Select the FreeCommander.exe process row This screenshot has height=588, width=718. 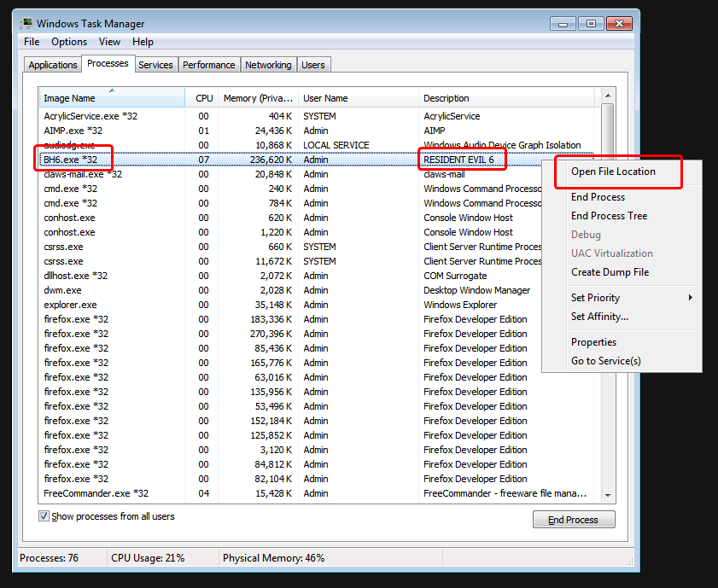pyautogui.click(x=96, y=493)
